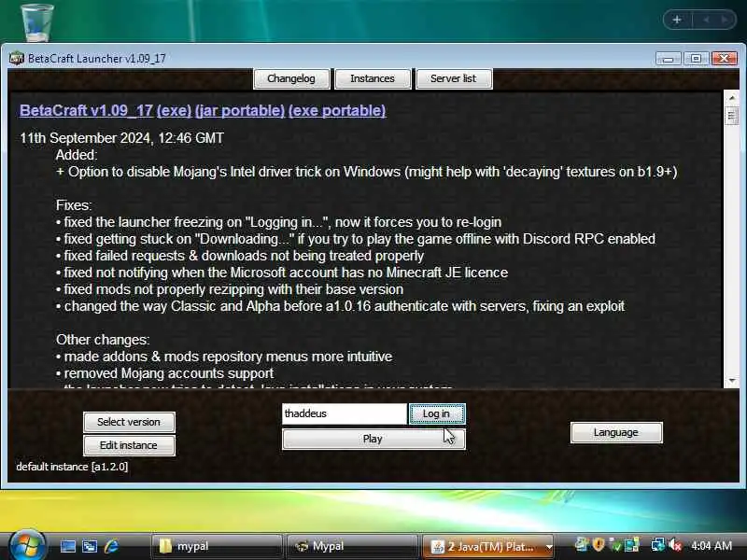The image size is (747, 560).
Task: Click the Select version button
Action: pos(129,422)
